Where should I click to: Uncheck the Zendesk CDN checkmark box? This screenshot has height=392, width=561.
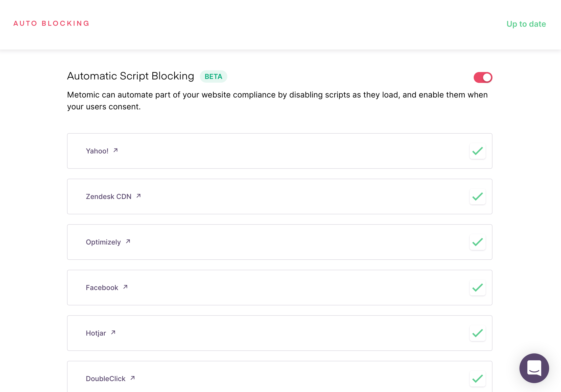[x=478, y=196]
